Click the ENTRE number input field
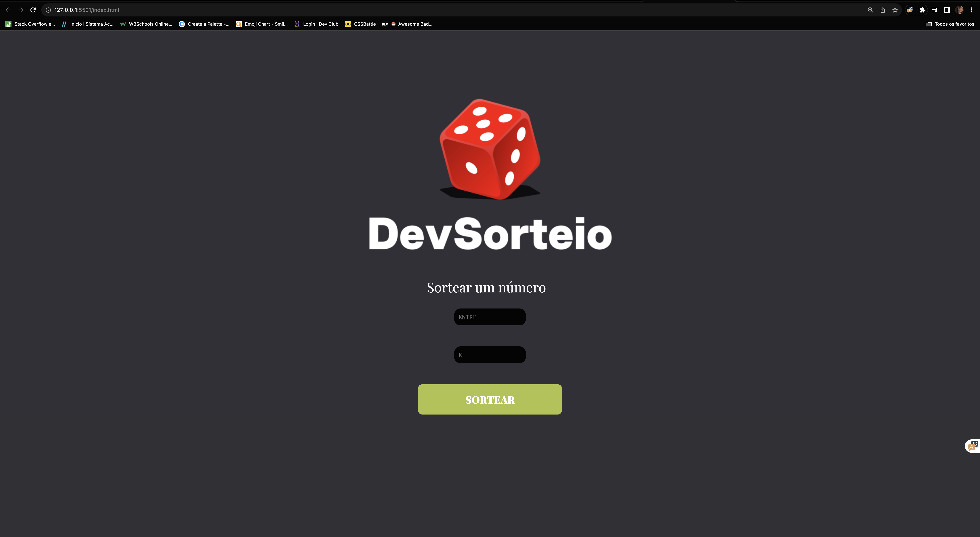This screenshot has height=537, width=980. (x=490, y=316)
